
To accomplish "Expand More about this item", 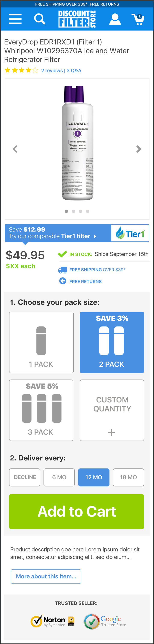I will click(46, 576).
